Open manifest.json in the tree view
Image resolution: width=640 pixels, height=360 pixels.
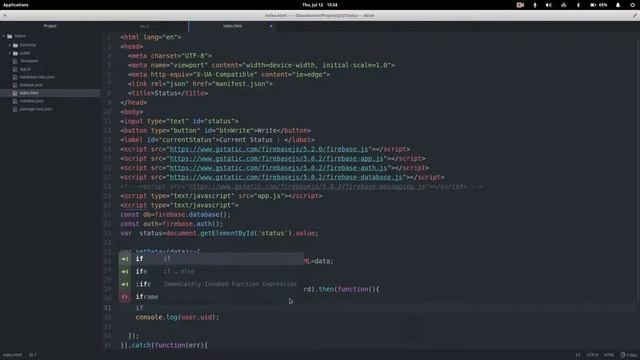point(31,101)
